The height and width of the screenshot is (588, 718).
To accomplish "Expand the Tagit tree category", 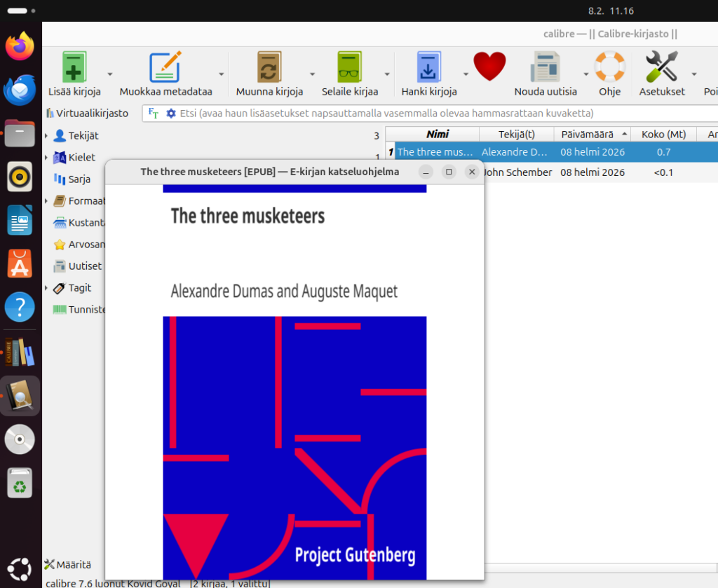I will [47, 288].
